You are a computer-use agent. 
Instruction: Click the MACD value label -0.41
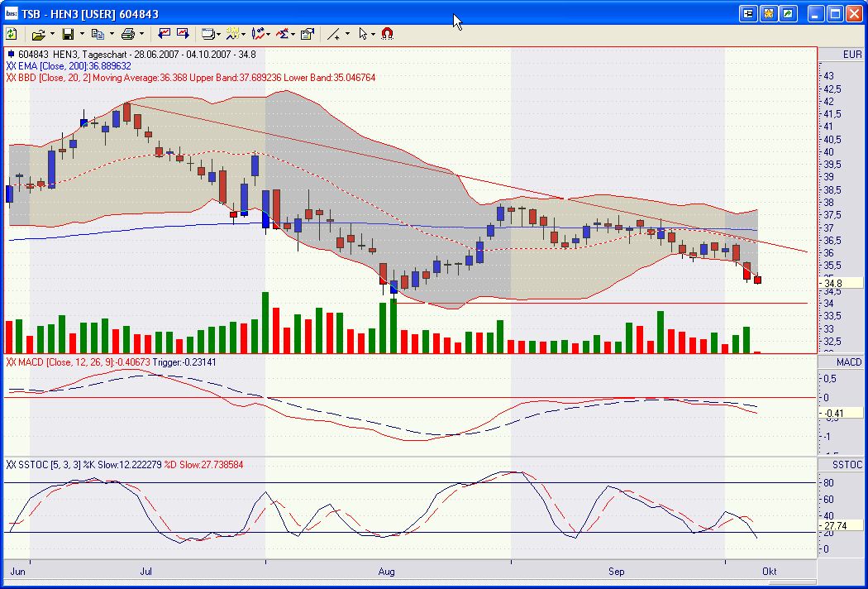pyautogui.click(x=841, y=413)
